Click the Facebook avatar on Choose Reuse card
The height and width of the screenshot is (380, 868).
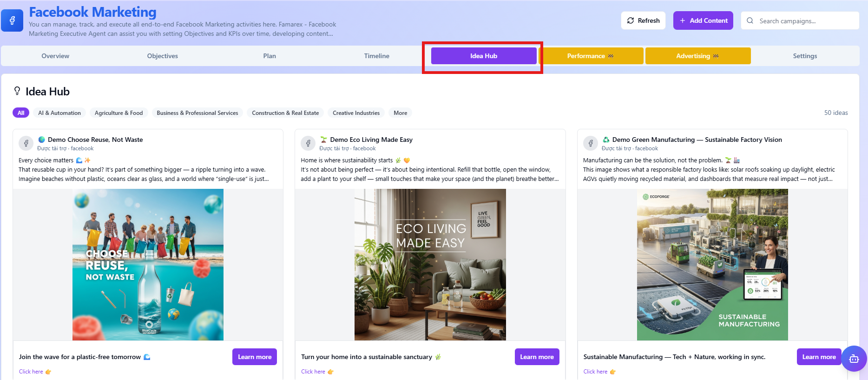click(x=26, y=143)
